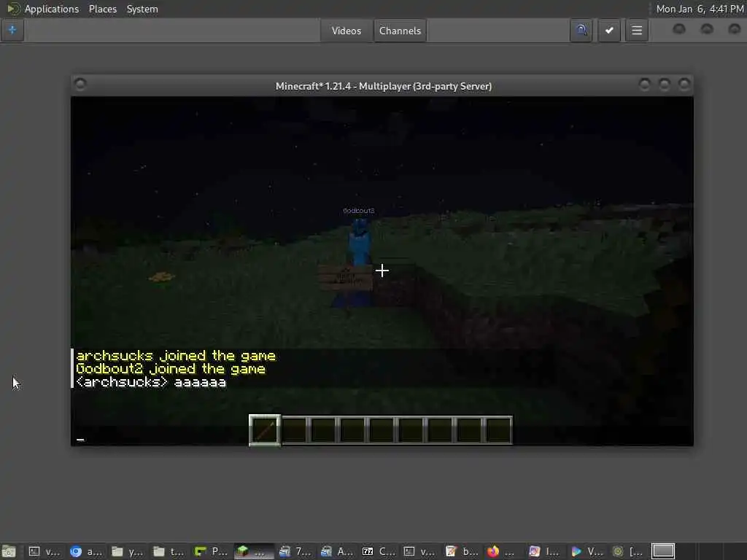Open the green 'P...' taskbar item
Image resolution: width=747 pixels, height=560 pixels.
(211, 551)
